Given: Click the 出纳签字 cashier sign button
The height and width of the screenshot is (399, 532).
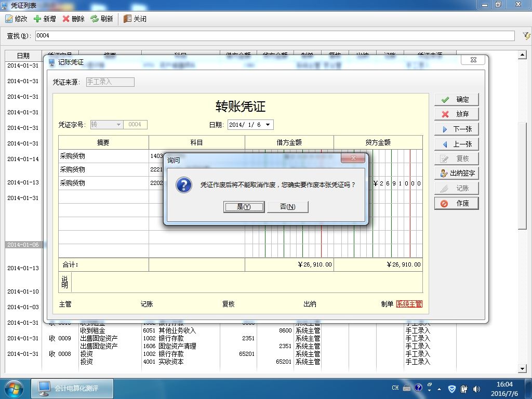Looking at the screenshot, I should pyautogui.click(x=456, y=174).
